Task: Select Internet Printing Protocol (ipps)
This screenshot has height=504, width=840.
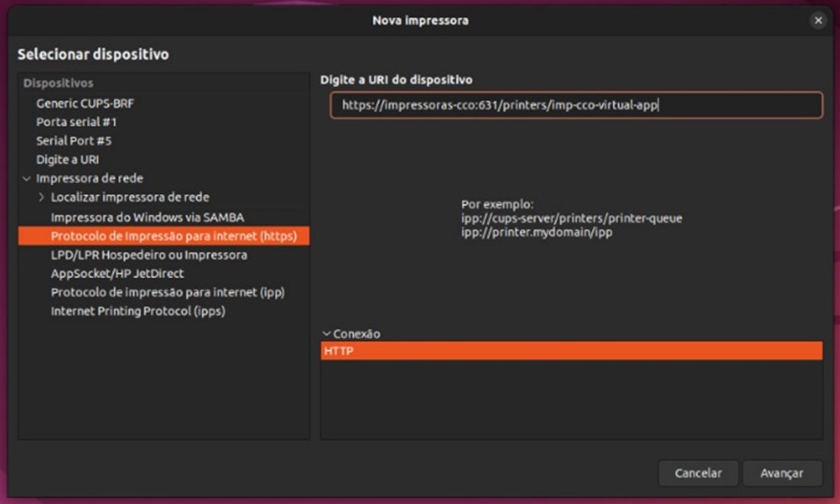Action: tap(144, 311)
